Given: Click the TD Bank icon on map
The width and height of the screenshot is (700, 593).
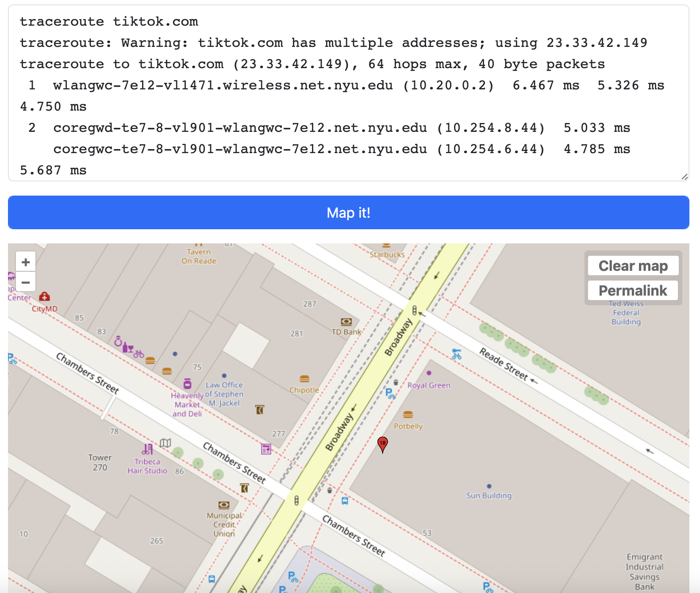Looking at the screenshot, I should click(346, 322).
